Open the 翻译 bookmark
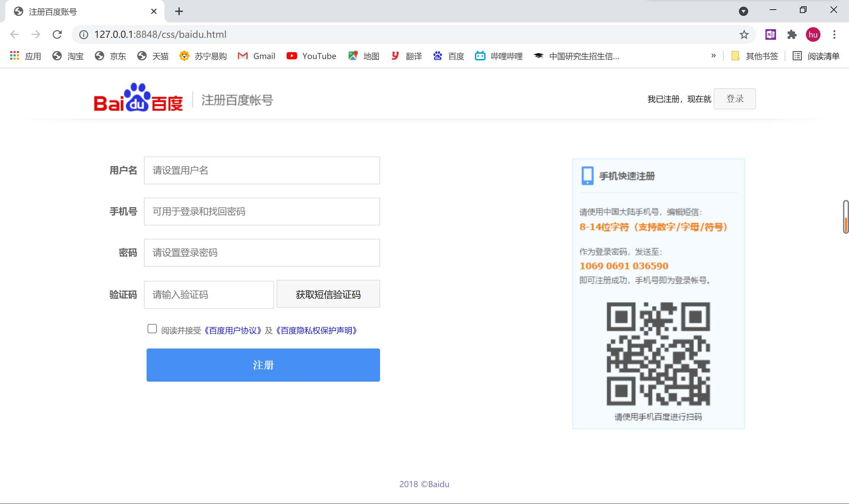 pos(406,56)
